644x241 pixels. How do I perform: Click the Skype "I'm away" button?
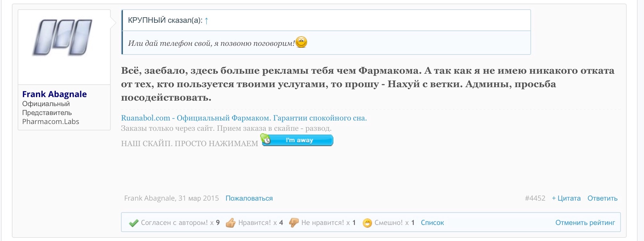pyautogui.click(x=297, y=140)
